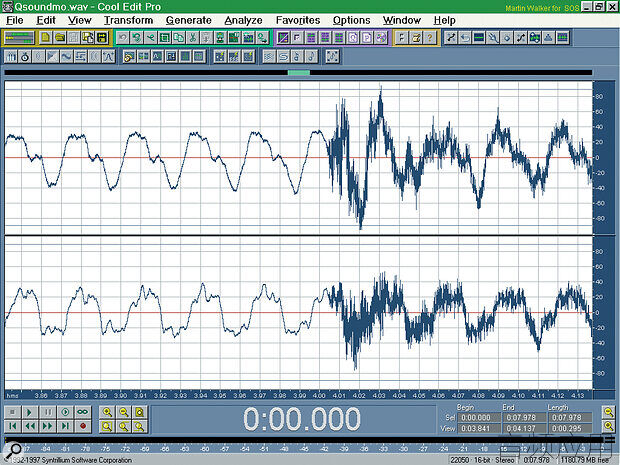Click the last blue toolbar waveform icon
The width and height of the screenshot is (620, 465).
[562, 38]
